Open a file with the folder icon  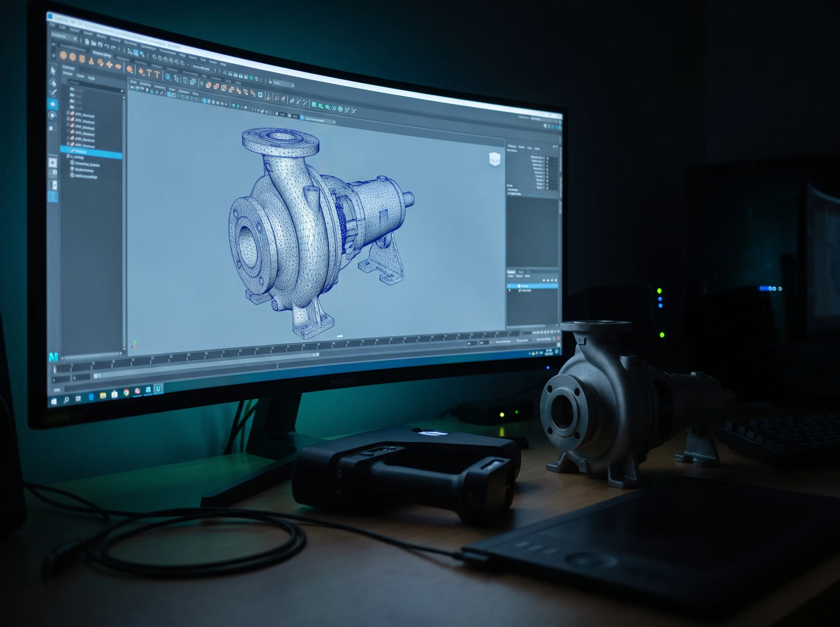click(94, 43)
